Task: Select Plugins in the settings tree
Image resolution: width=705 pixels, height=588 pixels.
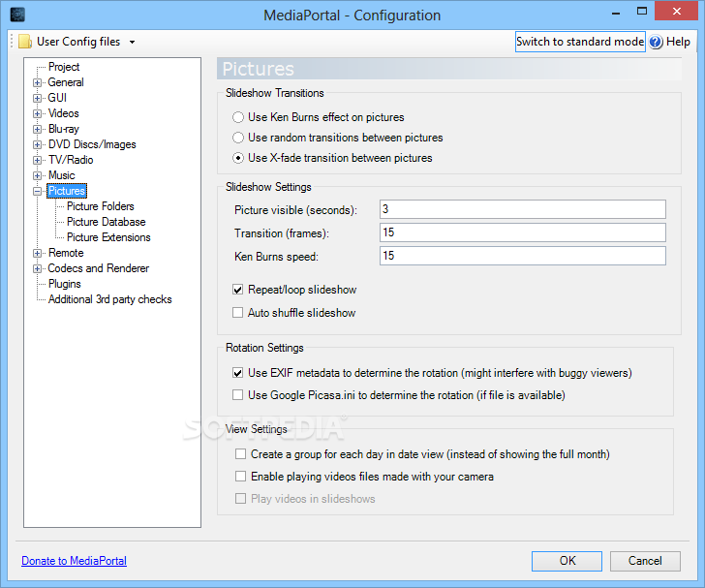Action: click(65, 284)
